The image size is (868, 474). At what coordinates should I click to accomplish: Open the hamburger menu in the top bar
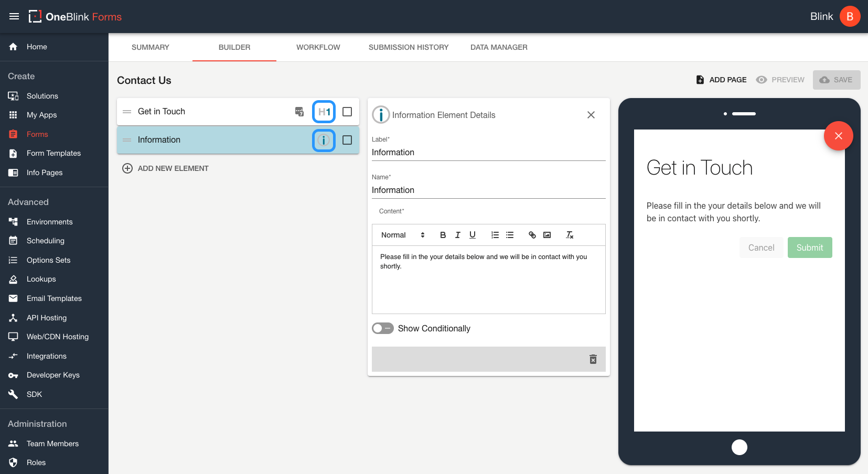pyautogui.click(x=14, y=16)
